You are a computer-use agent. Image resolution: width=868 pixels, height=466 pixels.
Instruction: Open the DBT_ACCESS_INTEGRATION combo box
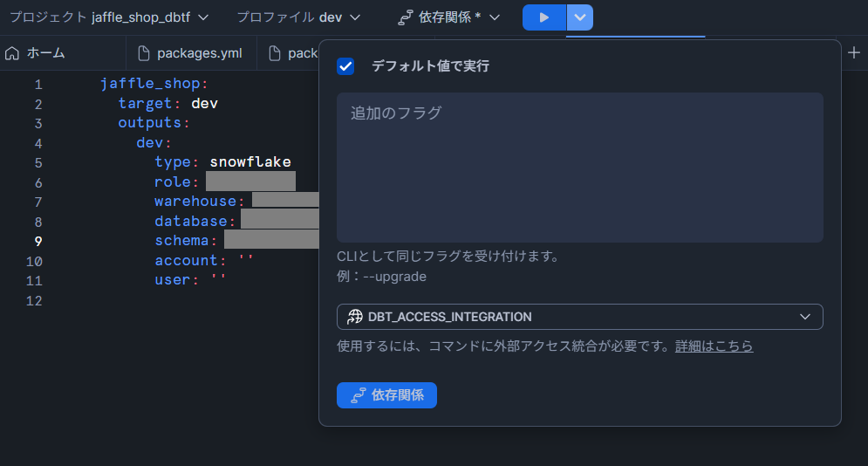579,317
